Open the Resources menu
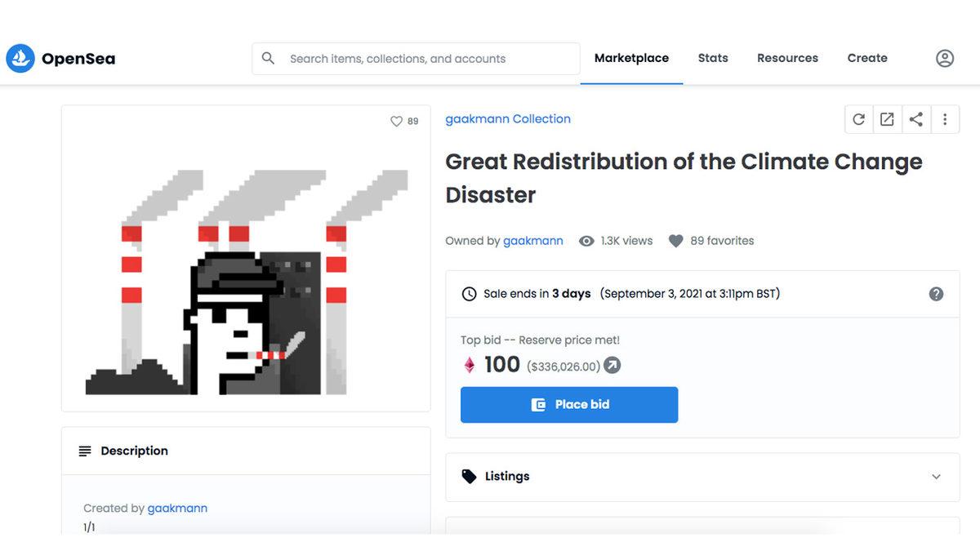980x551 pixels. point(787,58)
